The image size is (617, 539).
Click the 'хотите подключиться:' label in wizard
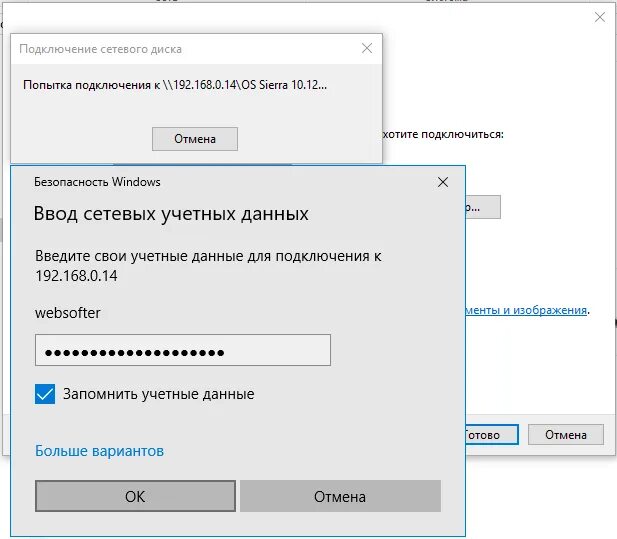(443, 135)
